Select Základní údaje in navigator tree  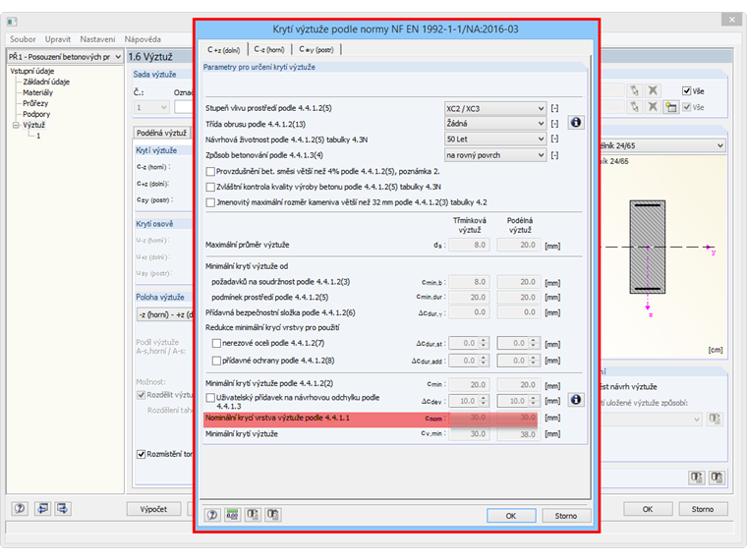[46, 82]
